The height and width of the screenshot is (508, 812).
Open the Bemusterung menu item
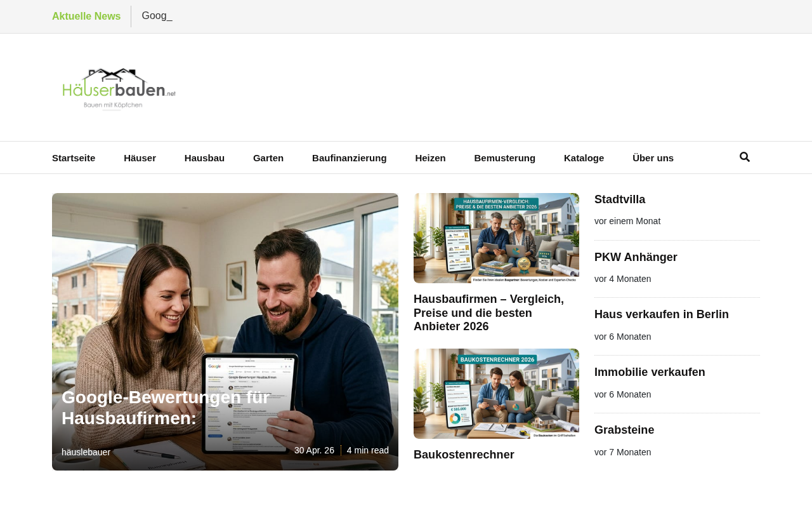(505, 158)
